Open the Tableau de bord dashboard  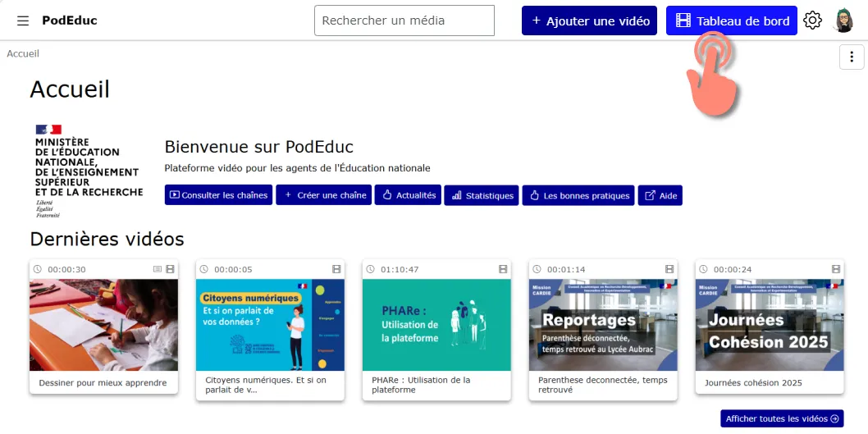coord(731,21)
